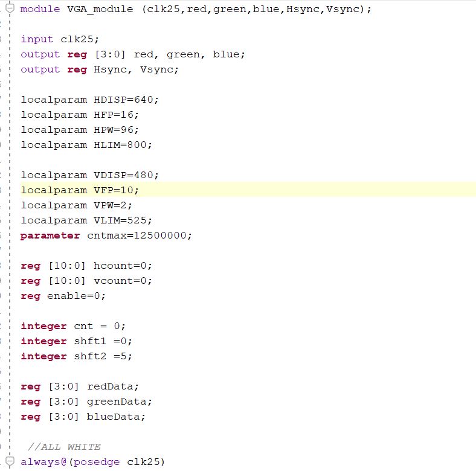
Task: Click the parameter cntmax=12500000 line
Action: (106, 235)
